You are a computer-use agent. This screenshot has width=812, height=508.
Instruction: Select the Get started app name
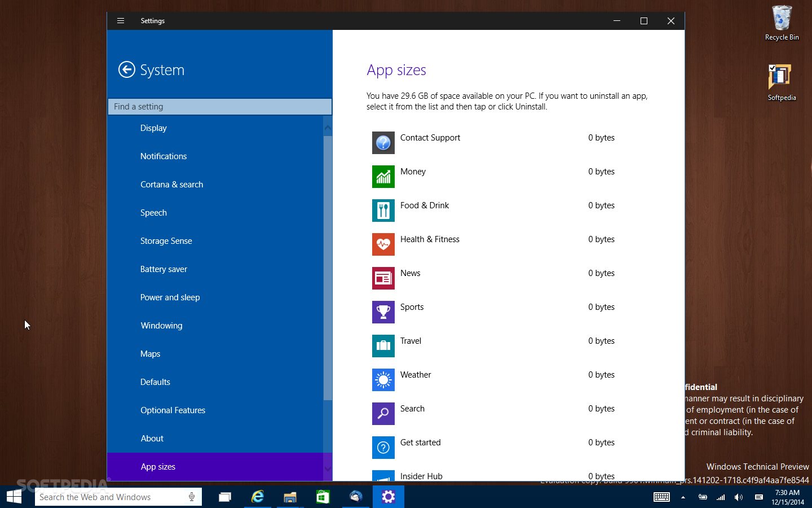[x=420, y=443]
